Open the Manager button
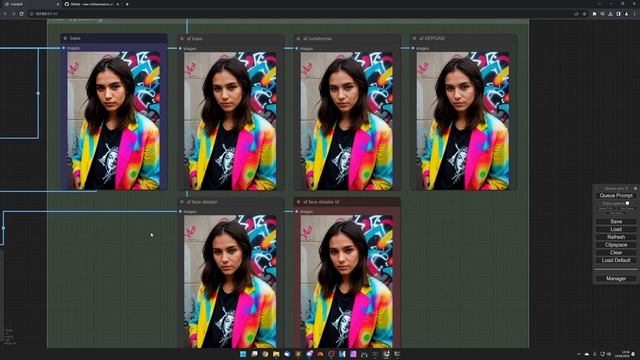 616,278
